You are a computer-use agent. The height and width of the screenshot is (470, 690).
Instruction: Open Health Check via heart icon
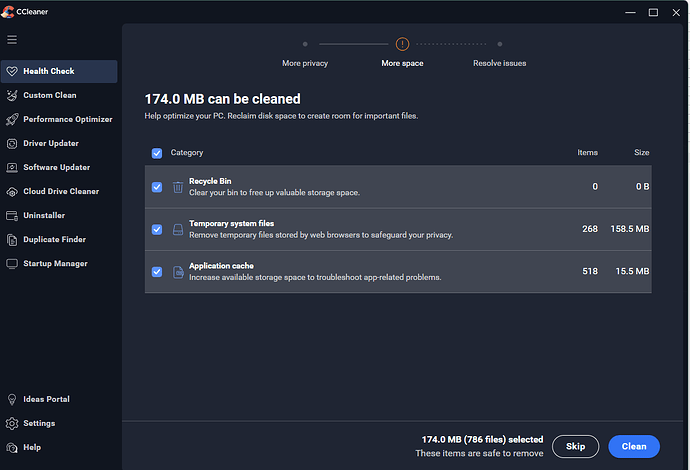12,71
